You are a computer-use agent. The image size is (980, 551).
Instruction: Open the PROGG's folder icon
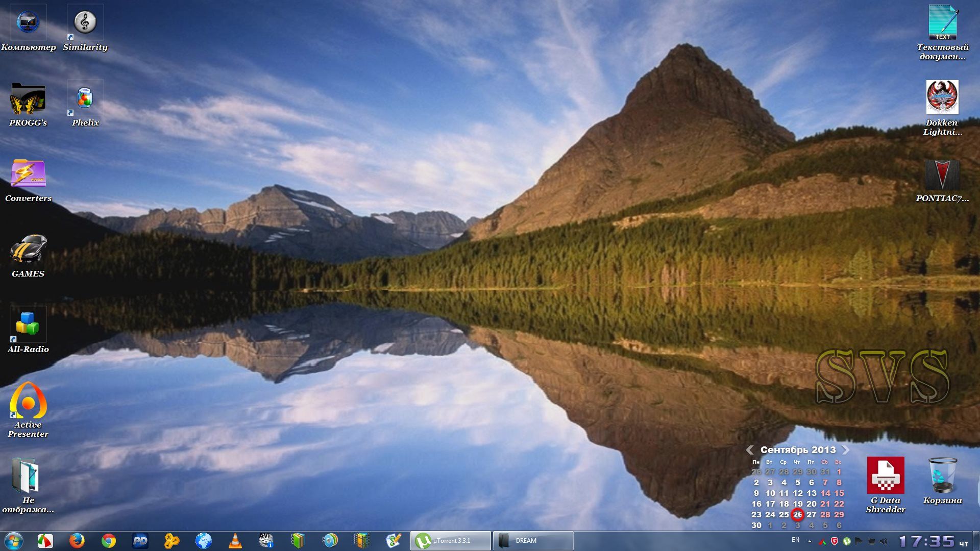pyautogui.click(x=28, y=105)
